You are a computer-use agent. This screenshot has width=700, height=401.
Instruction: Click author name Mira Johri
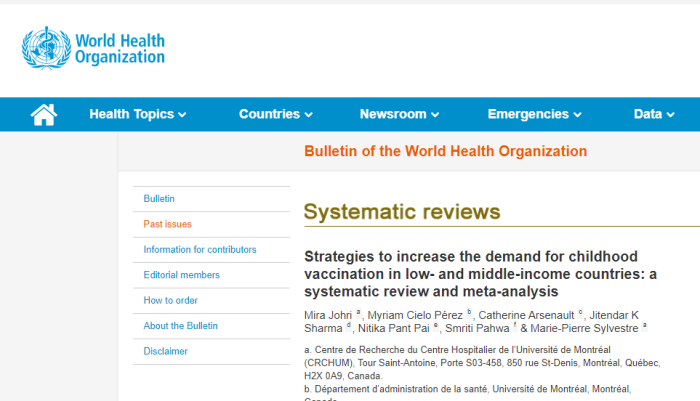tap(328, 315)
